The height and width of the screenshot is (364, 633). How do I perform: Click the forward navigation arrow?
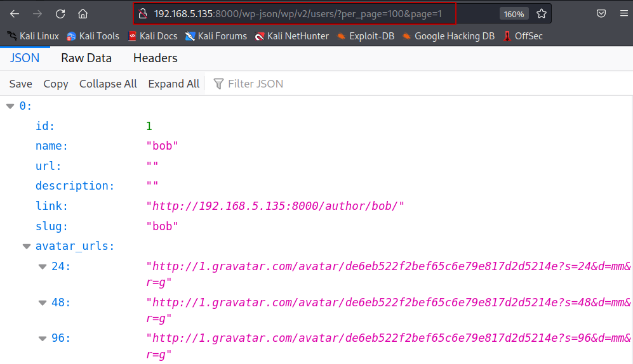[37, 14]
